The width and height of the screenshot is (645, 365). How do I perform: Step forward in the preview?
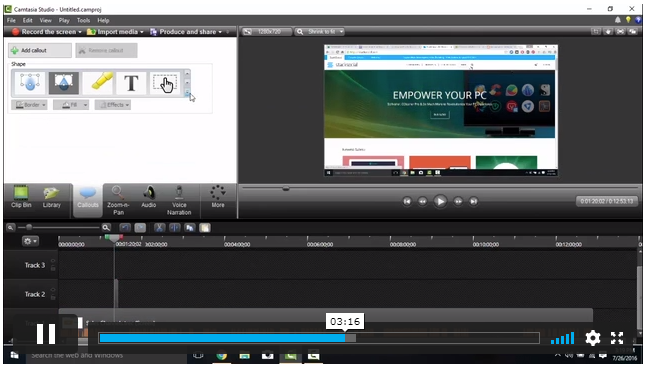[x=458, y=201]
